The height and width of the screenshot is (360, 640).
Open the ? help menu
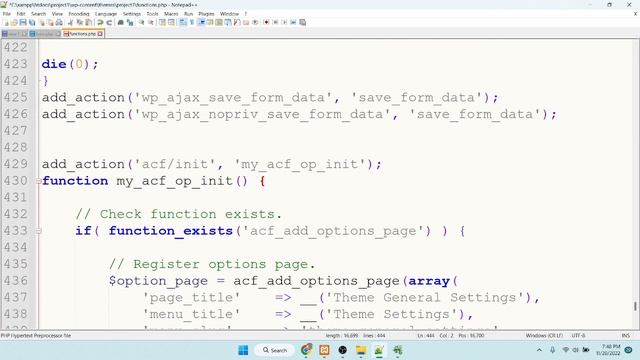(x=246, y=14)
